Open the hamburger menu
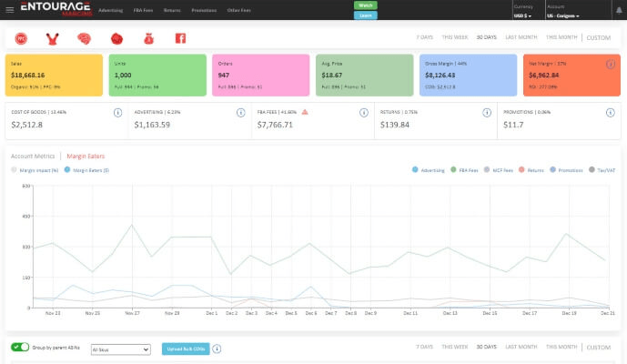627x364 pixels. tap(10, 10)
